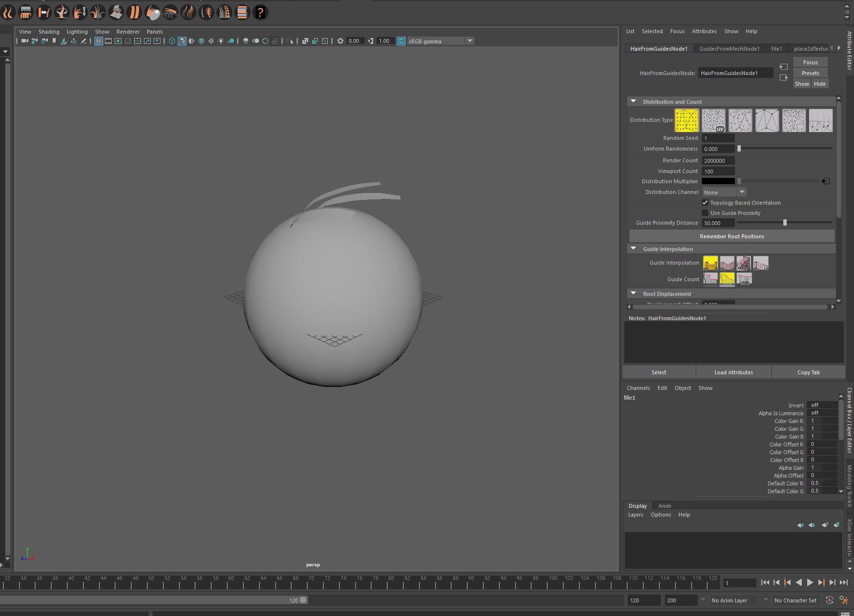Click the create new layer icon

(824, 525)
